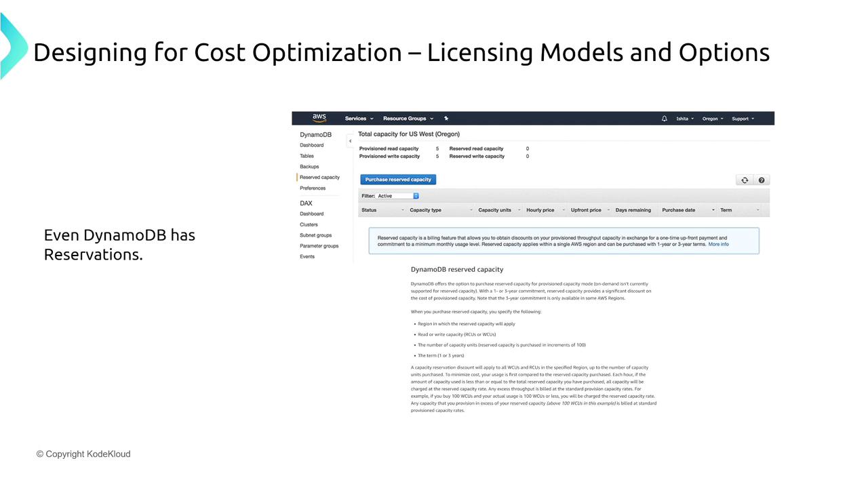The width and height of the screenshot is (868, 488).
Task: Click the Term (1 or 3 years) bullet
Action: [441, 355]
